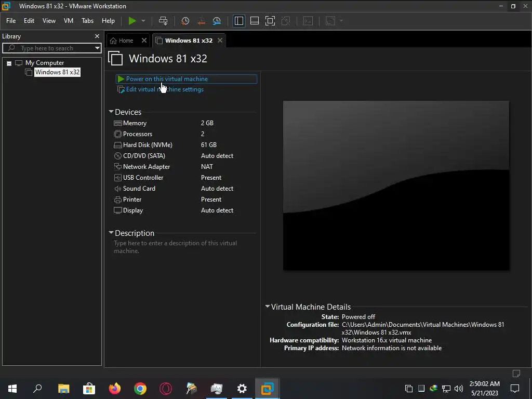Collapse the Devices section
Image resolution: width=532 pixels, height=399 pixels.
[x=111, y=112]
